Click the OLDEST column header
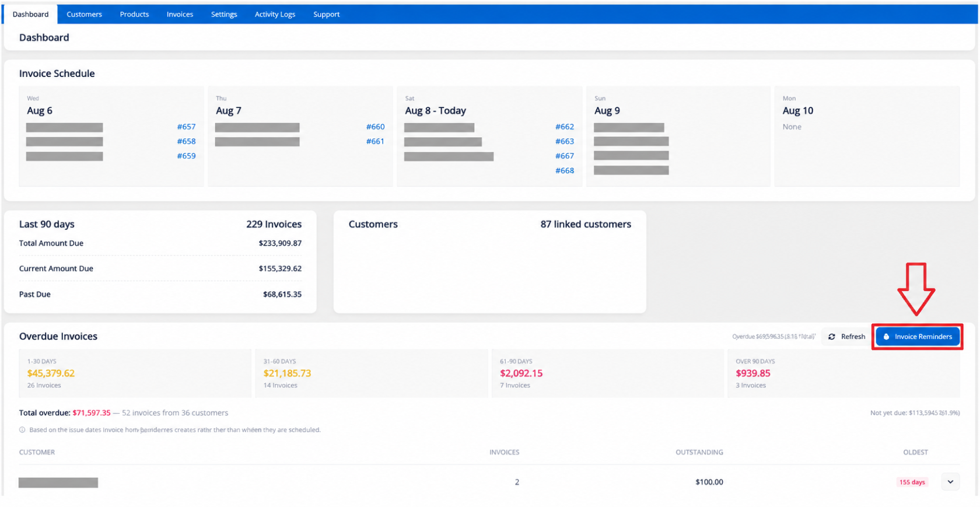The width and height of the screenshot is (980, 507). click(x=915, y=452)
